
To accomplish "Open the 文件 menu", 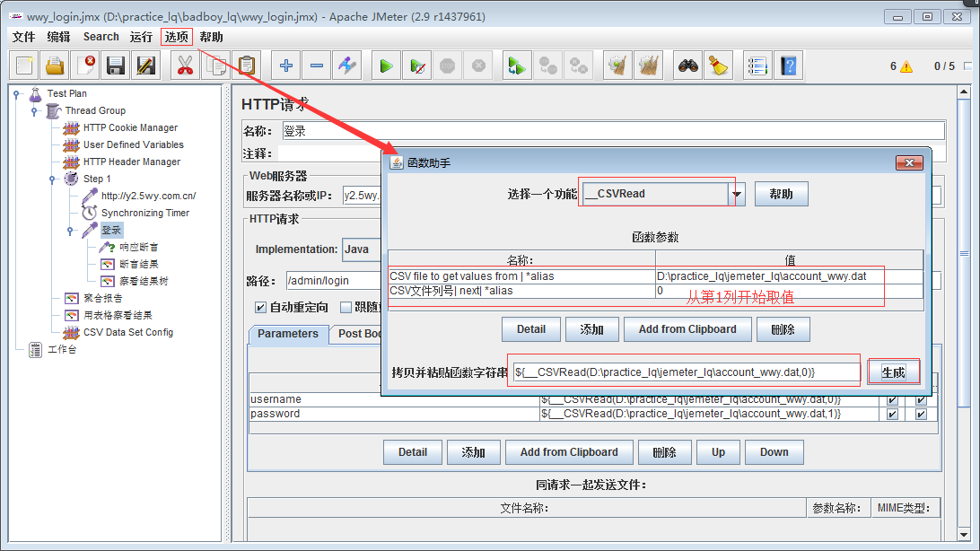I will pyautogui.click(x=23, y=37).
